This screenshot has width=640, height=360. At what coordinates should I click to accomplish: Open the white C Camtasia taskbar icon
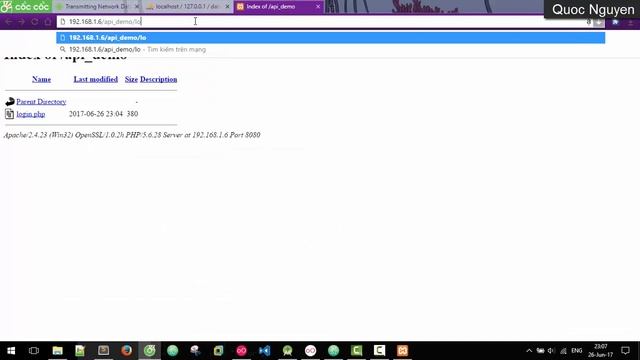coord(379,351)
